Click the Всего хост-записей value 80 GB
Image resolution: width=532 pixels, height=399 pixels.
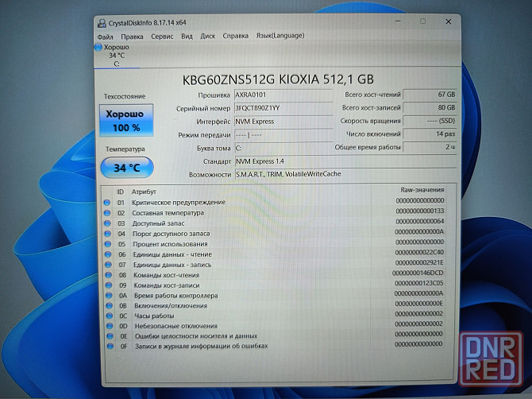(x=430, y=107)
